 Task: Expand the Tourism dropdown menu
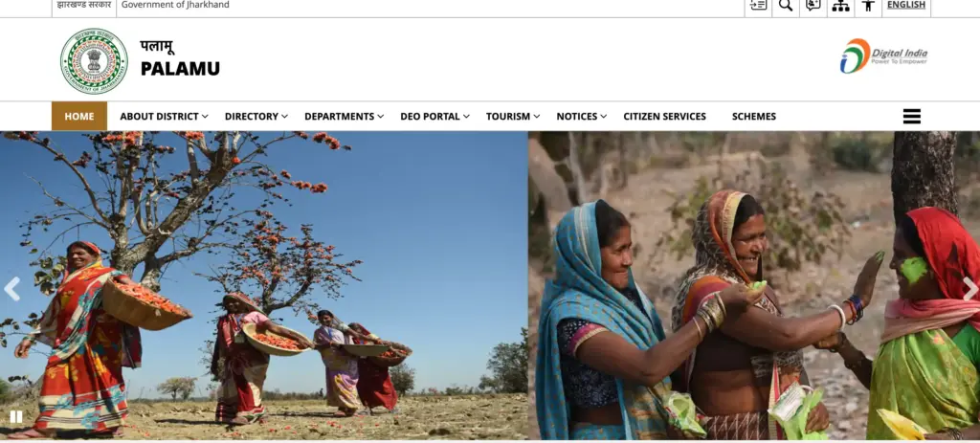tap(513, 116)
